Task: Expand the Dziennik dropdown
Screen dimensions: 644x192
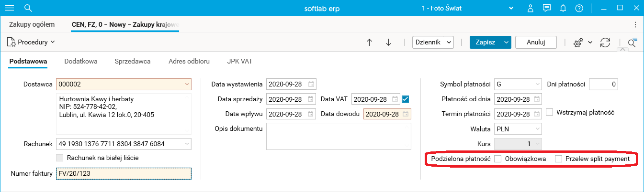Action: (433, 42)
